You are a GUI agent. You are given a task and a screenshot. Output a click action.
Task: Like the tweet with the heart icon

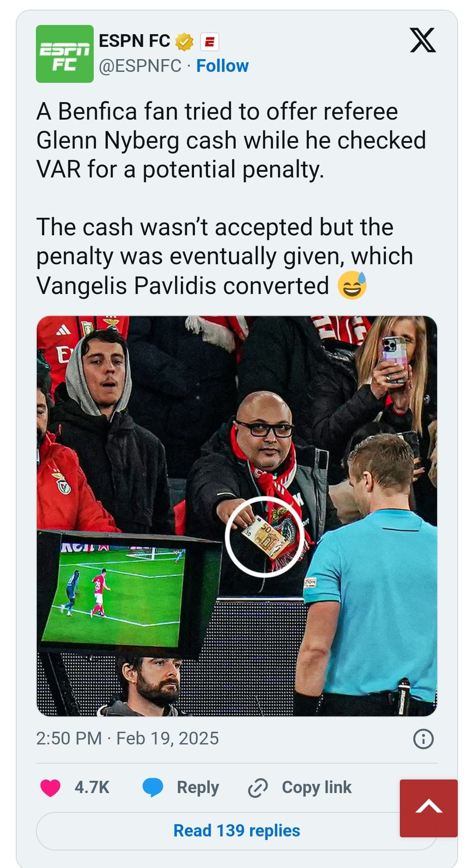(x=50, y=787)
